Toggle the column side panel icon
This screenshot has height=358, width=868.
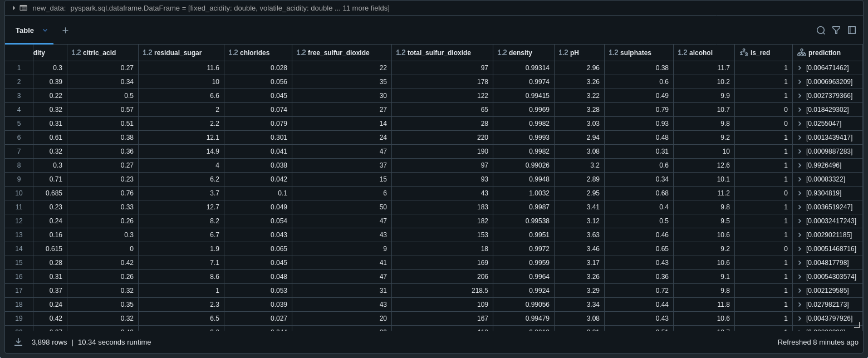pos(851,31)
